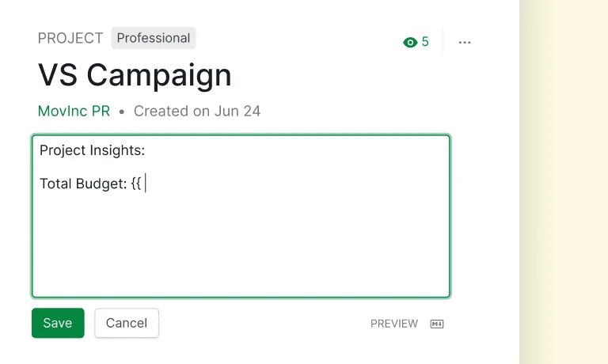The image size is (608, 364).
Task: Place cursor on the Project Insights line
Action: coord(92,150)
